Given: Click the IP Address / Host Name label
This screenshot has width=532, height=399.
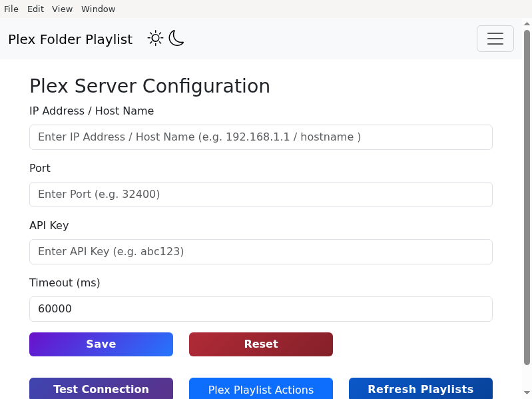Looking at the screenshot, I should (92, 111).
